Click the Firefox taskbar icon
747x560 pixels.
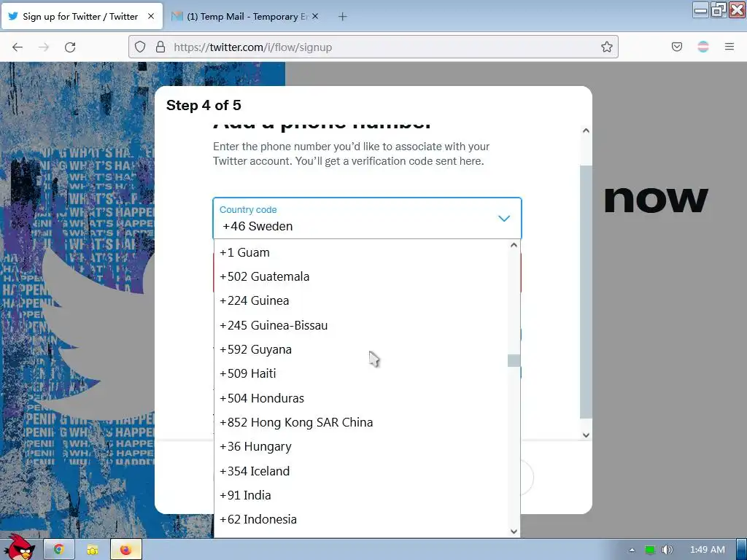(125, 550)
